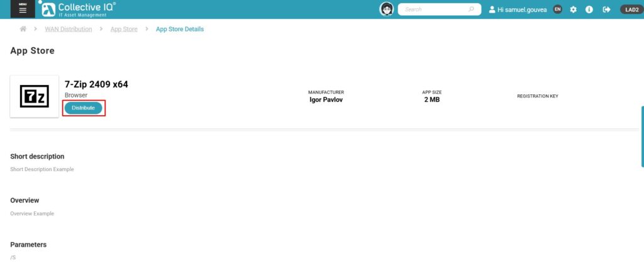
Task: Open the settings gear icon
Action: pos(574,9)
